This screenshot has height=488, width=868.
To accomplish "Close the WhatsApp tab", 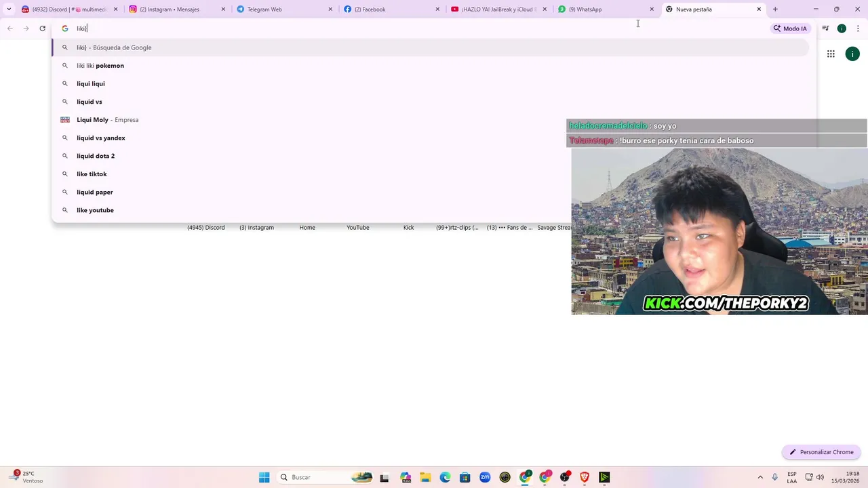I will (x=652, y=9).
